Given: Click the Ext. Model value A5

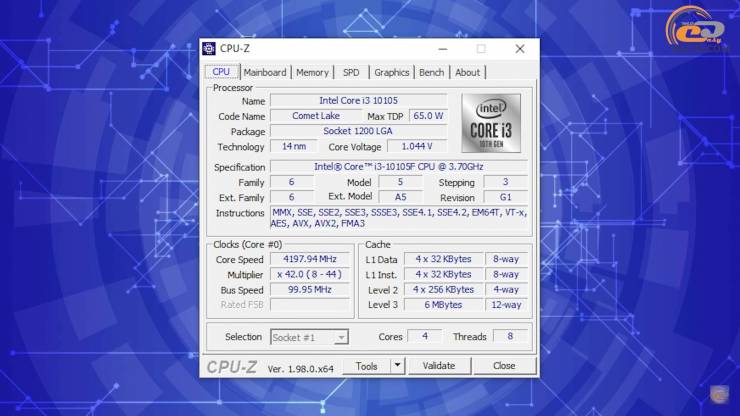Looking at the screenshot, I should 400,197.
